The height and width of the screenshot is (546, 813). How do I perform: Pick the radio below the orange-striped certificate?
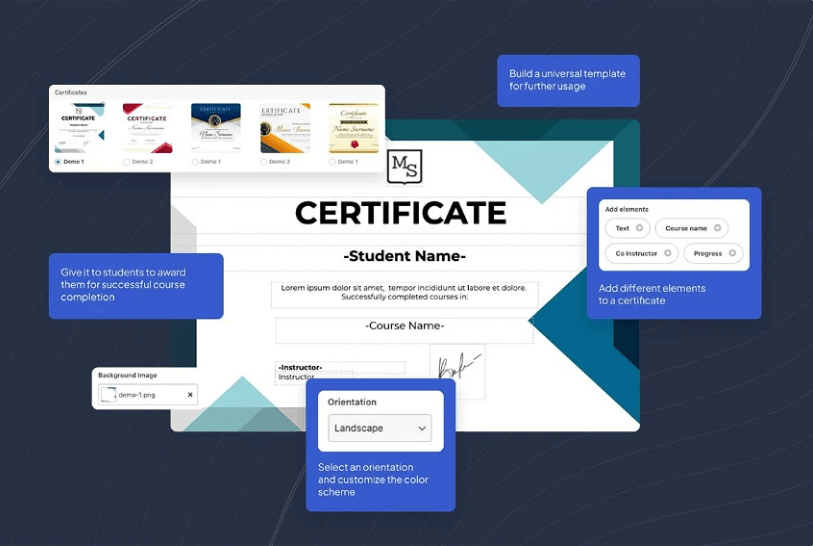coord(265,161)
